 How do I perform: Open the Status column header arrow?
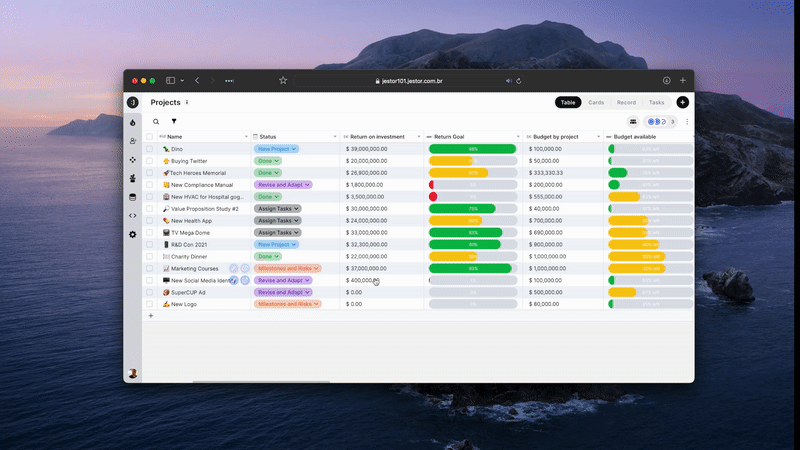click(x=335, y=137)
